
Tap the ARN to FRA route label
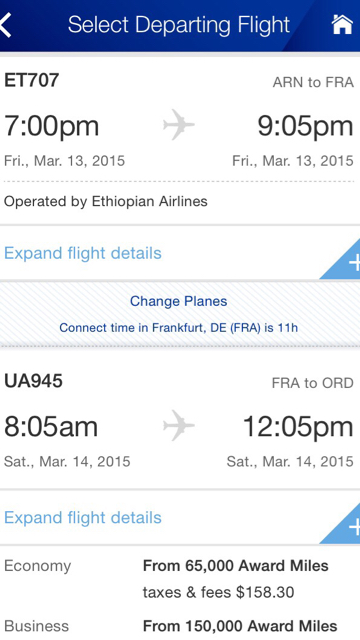click(313, 82)
